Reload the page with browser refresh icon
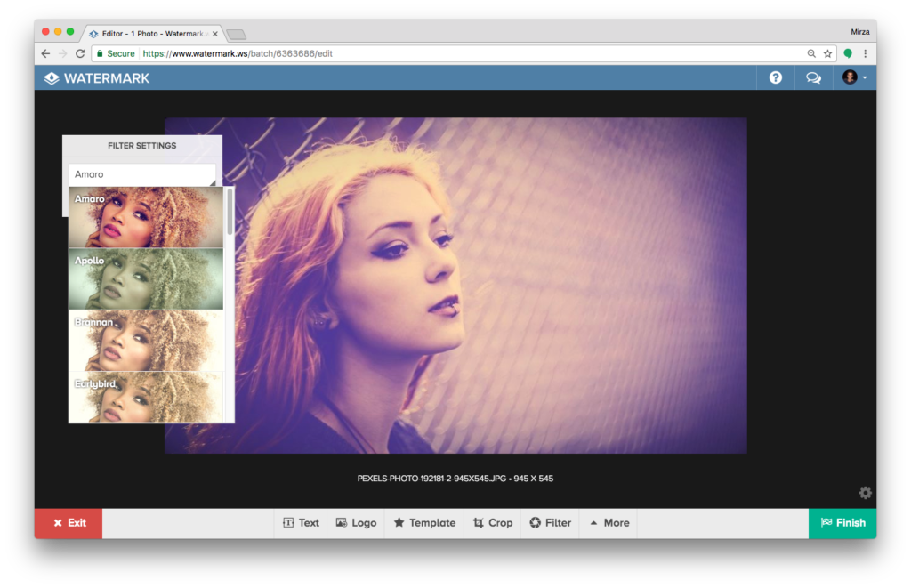911x588 pixels. [80, 53]
